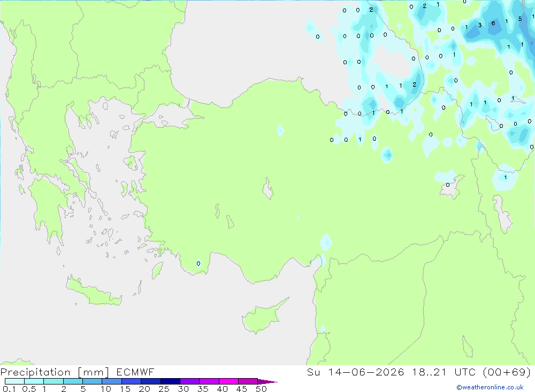
Task: Click the legend label '50'
Action: (x=261, y=389)
